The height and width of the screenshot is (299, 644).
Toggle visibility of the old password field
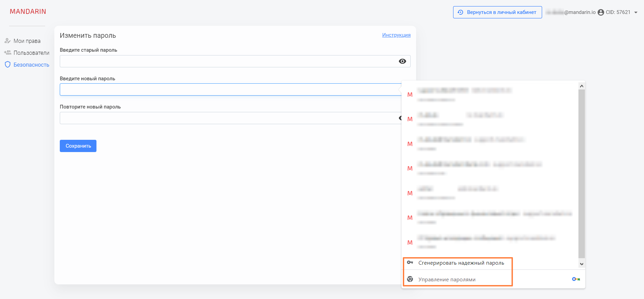click(402, 61)
